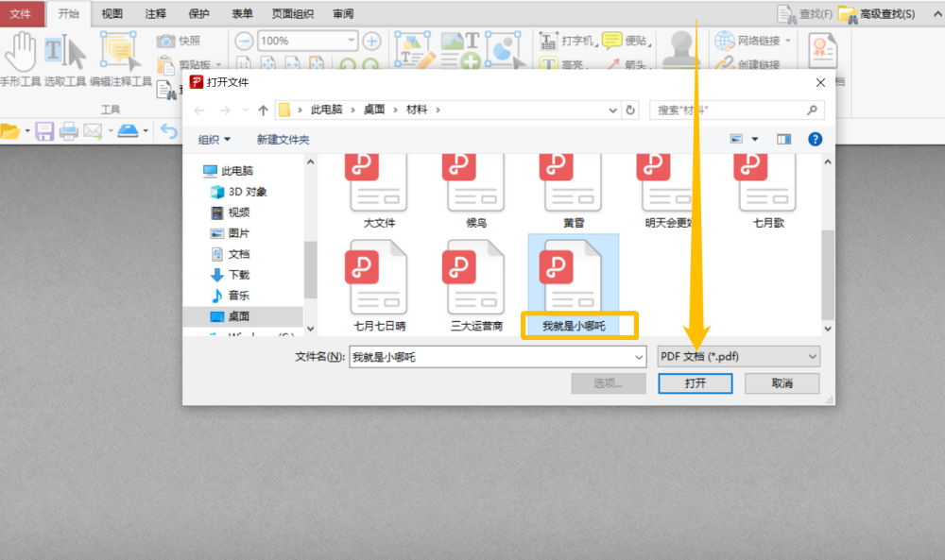
Task: Click the Undo arrow icon
Action: pyautogui.click(x=169, y=130)
